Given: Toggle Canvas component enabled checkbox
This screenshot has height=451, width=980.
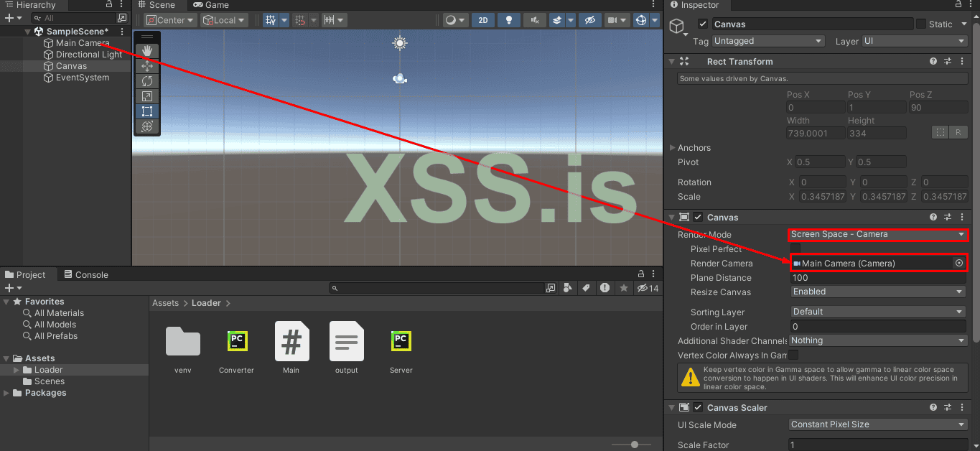Looking at the screenshot, I should click(698, 217).
